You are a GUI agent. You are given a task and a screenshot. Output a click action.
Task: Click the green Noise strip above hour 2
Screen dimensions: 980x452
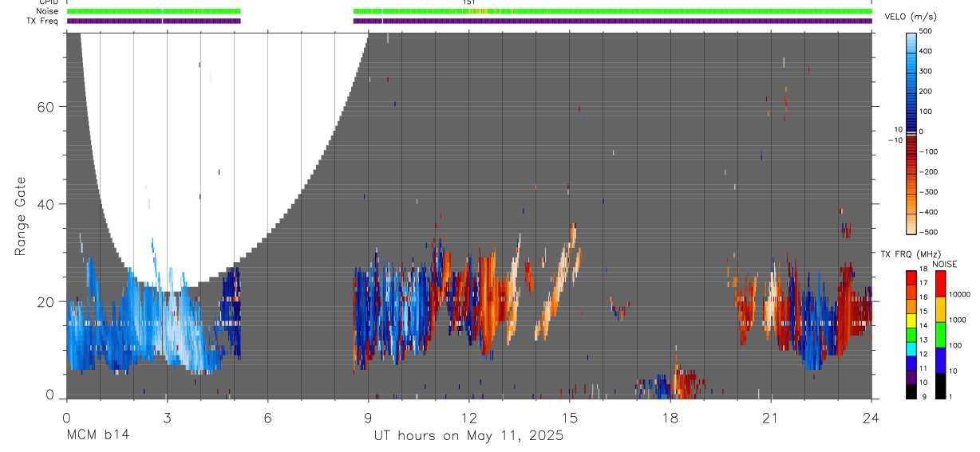click(x=133, y=11)
